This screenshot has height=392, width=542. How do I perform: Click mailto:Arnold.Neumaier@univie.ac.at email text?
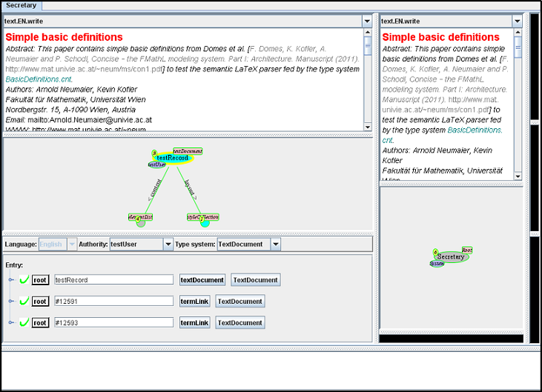tap(90, 120)
